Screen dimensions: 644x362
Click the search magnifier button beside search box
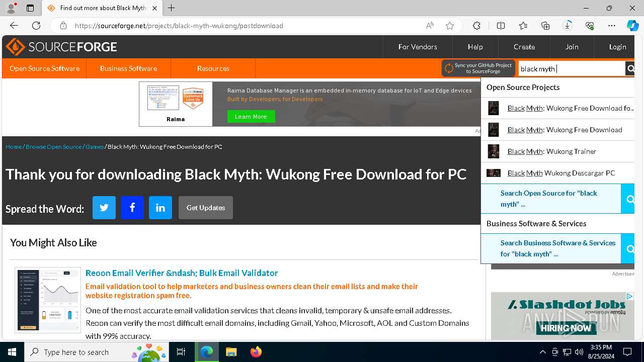[x=630, y=69]
